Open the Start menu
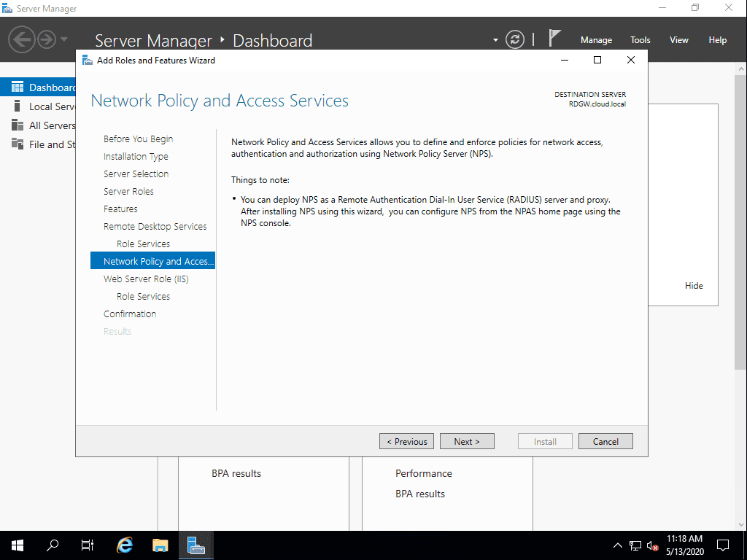The width and height of the screenshot is (747, 560). tap(16, 545)
